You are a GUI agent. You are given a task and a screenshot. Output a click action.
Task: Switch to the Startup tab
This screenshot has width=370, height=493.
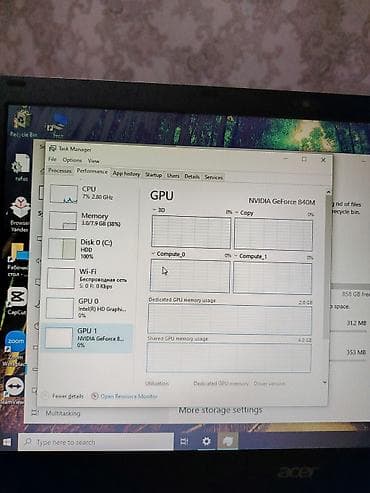tap(153, 175)
